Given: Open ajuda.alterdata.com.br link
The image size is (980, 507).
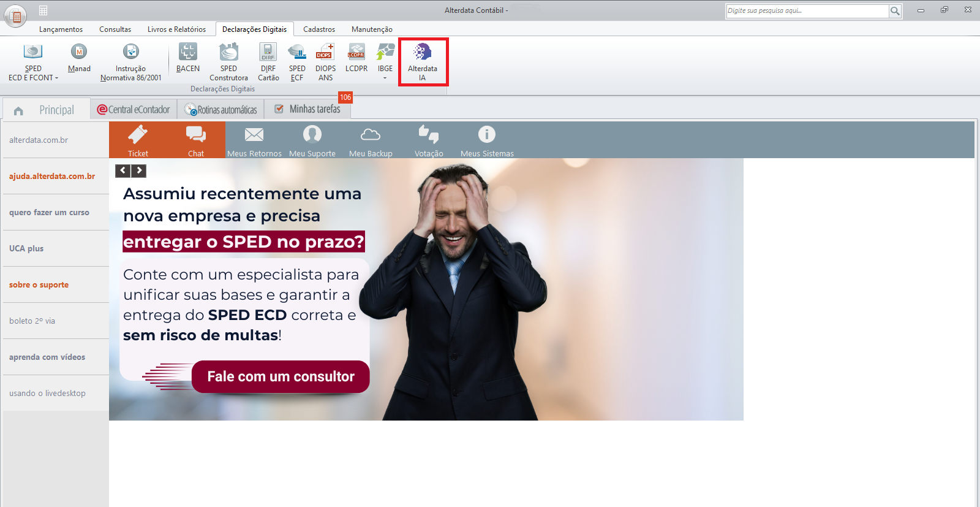Looking at the screenshot, I should (52, 177).
